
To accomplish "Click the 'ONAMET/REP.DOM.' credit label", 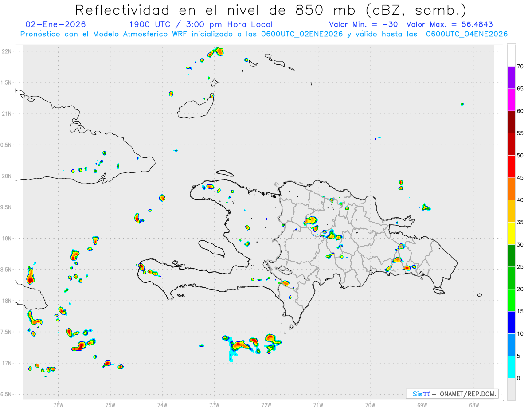I will click(x=469, y=394).
